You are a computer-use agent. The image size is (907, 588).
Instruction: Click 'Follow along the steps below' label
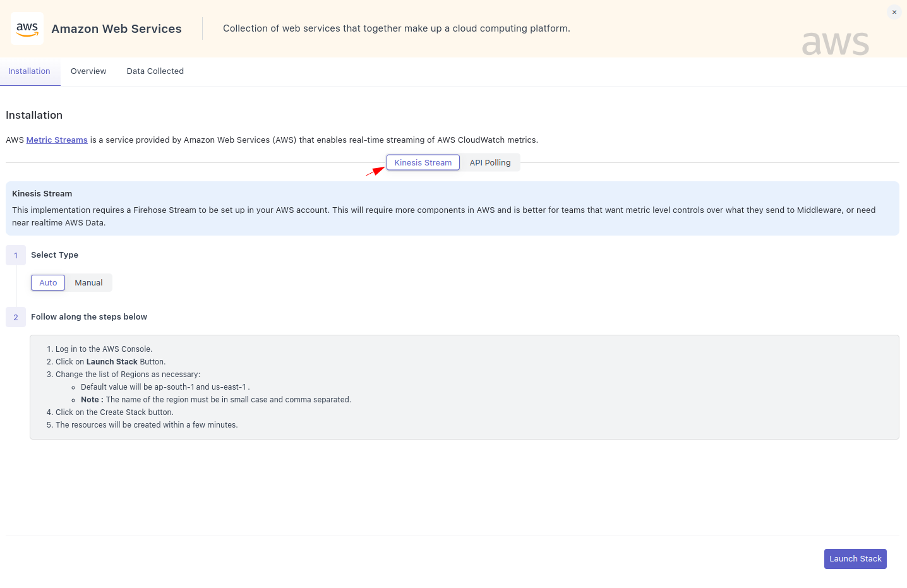click(x=89, y=317)
